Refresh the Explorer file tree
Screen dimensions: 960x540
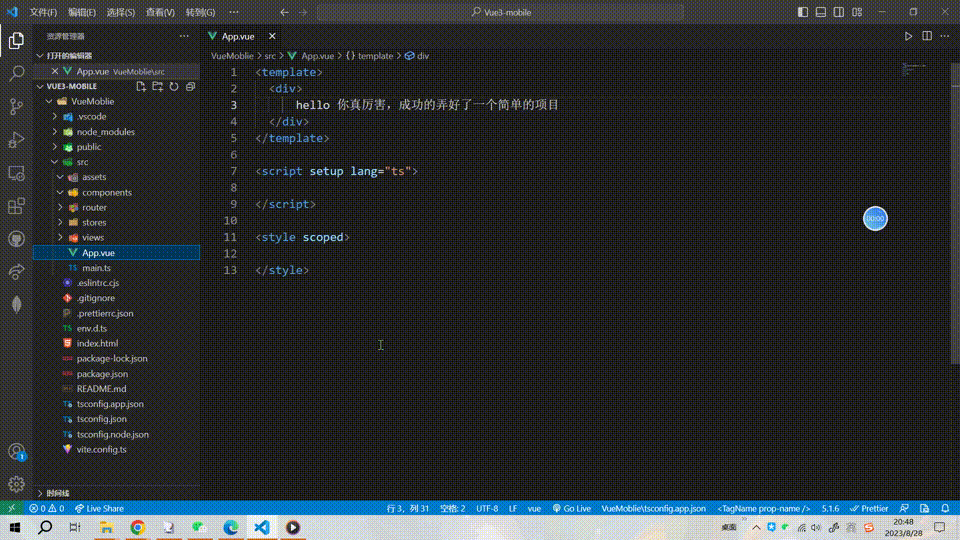[x=174, y=86]
